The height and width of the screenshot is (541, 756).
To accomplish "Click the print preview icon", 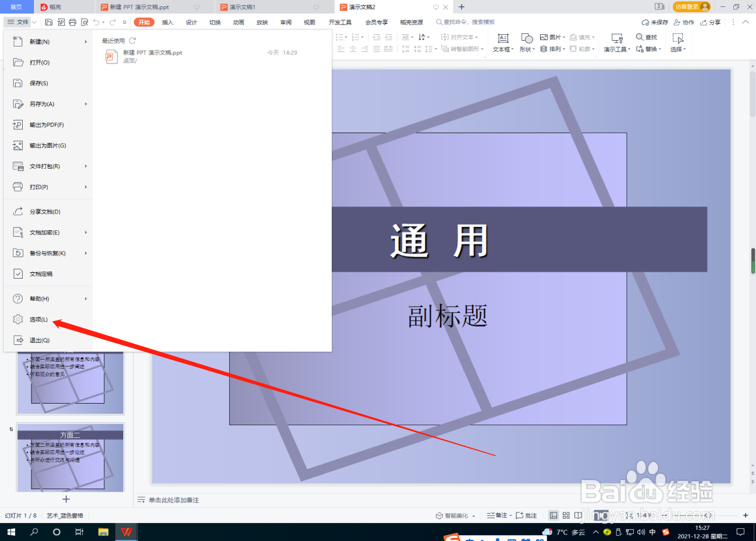I will [84, 22].
